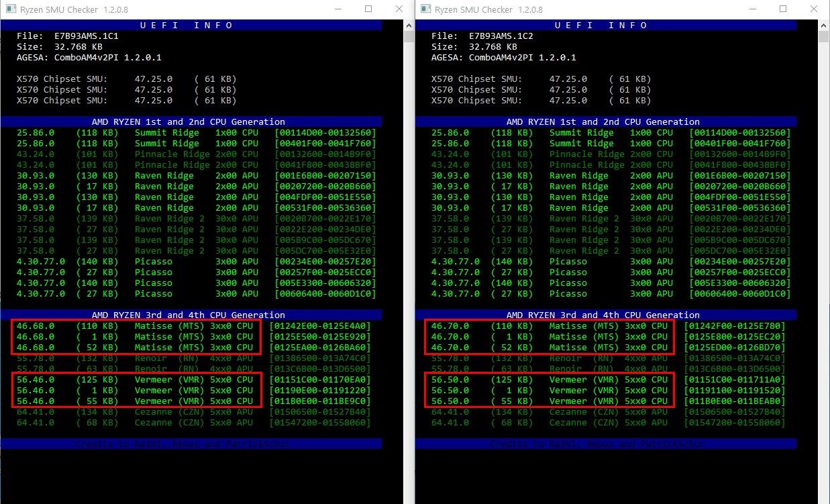The image size is (830, 504).
Task: Click the left window's title text
Action: tap(72, 9)
